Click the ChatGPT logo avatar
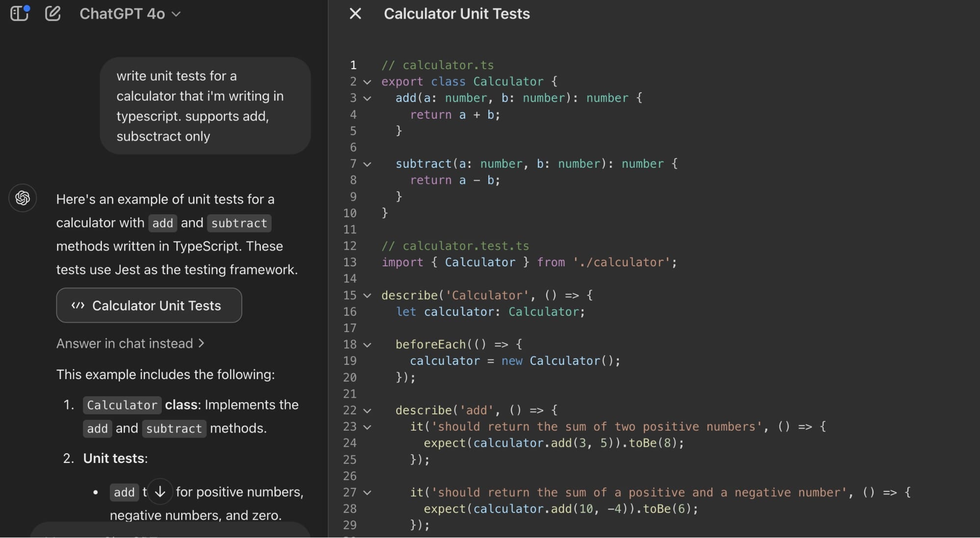 (23, 198)
